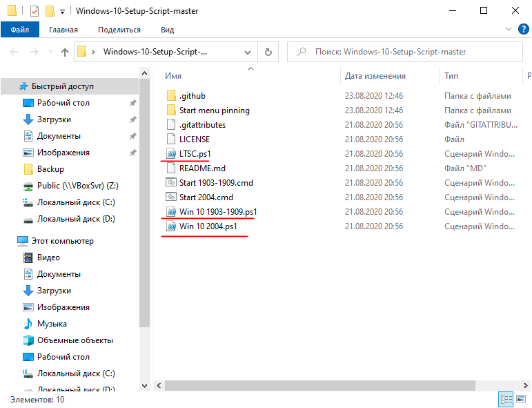532x408 pixels.
Task: Select the Start 2004.cmd icon
Action: pyautogui.click(x=171, y=197)
